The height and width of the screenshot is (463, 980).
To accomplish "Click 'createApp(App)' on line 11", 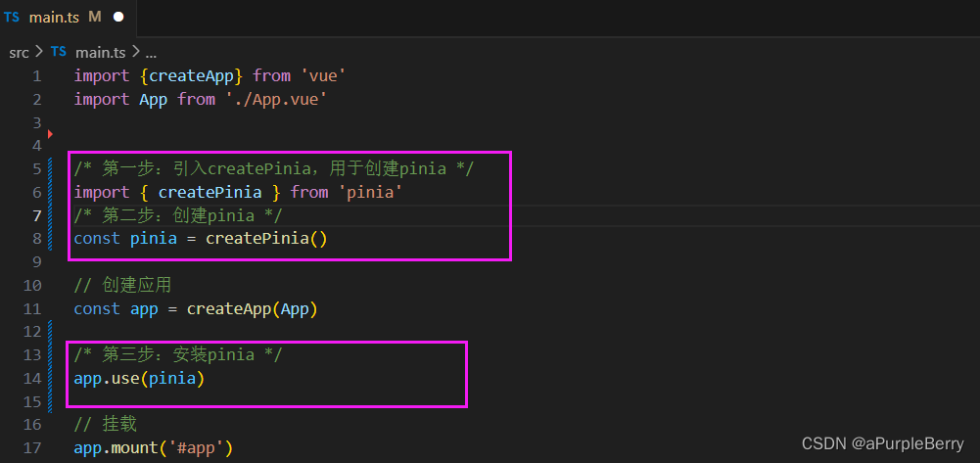I will pyautogui.click(x=252, y=308).
